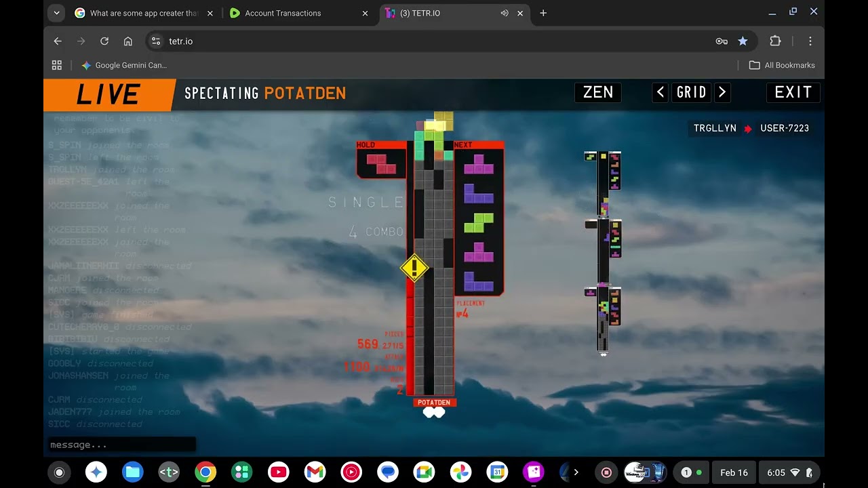Close the TETR.IO tab

point(520,13)
